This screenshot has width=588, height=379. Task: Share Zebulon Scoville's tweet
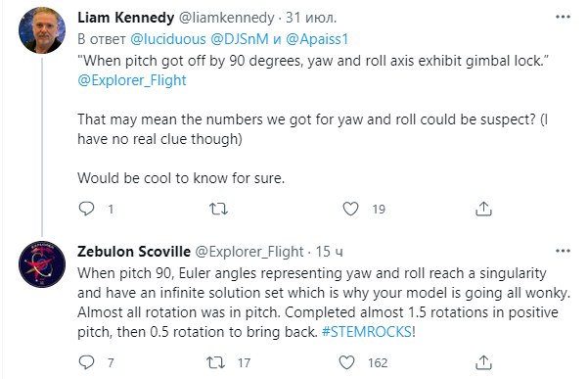[483, 362]
